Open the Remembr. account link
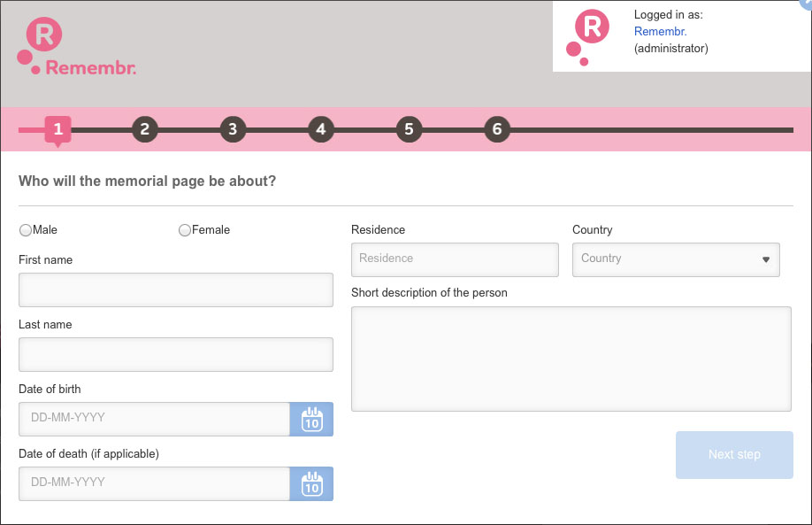 coord(660,32)
